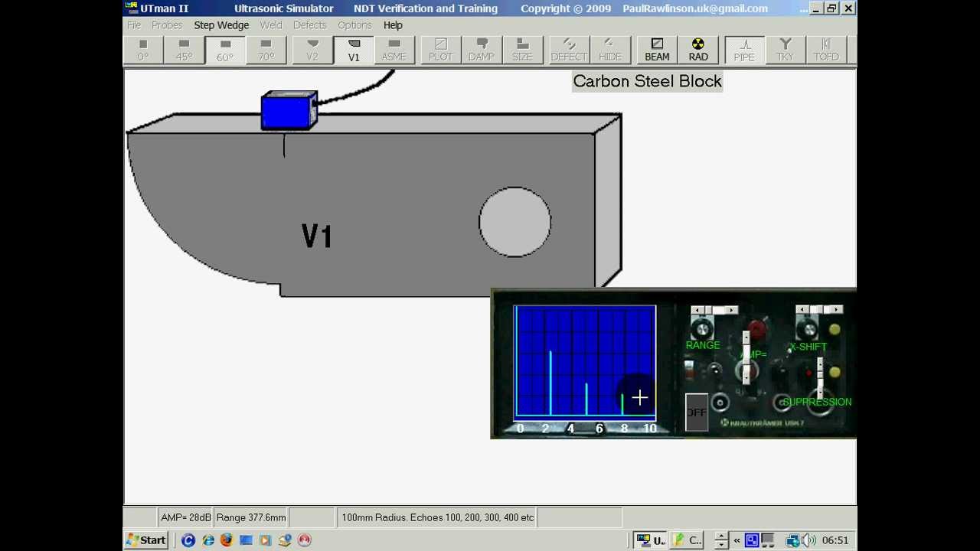The image size is (980, 551).
Task: Click the circular hole in V1 block
Action: tap(514, 222)
